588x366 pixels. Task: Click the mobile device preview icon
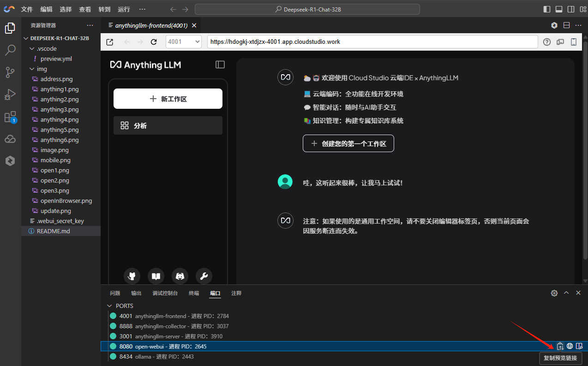tap(574, 42)
